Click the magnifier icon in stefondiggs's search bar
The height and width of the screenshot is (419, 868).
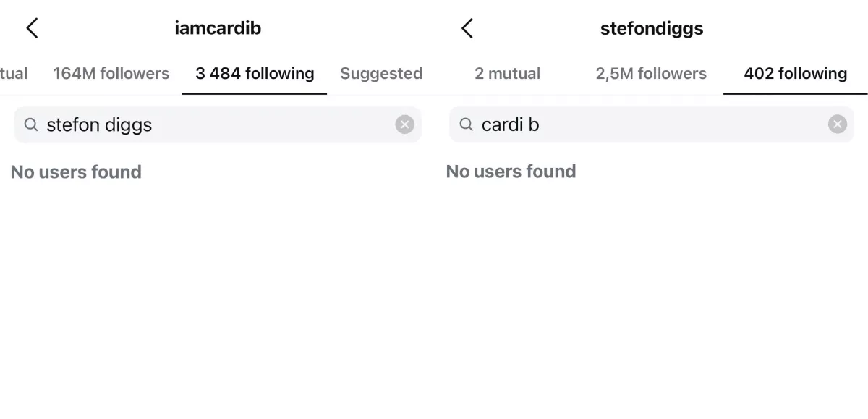pos(466,124)
